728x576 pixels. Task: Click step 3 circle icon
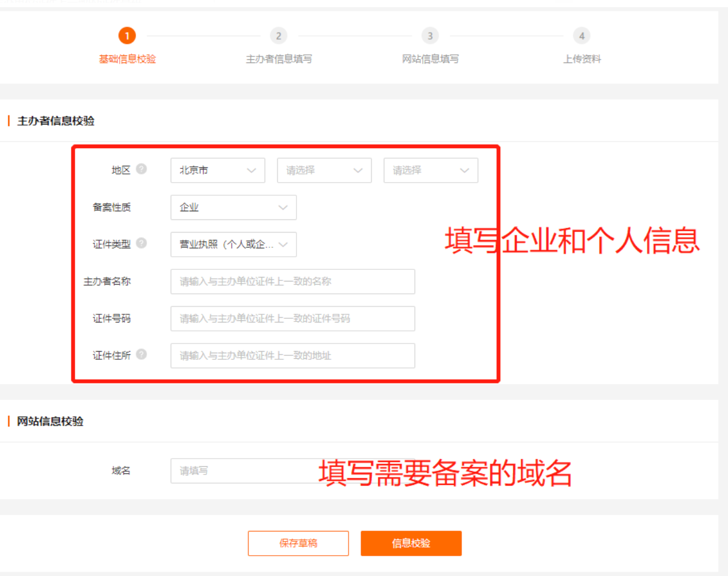point(430,36)
